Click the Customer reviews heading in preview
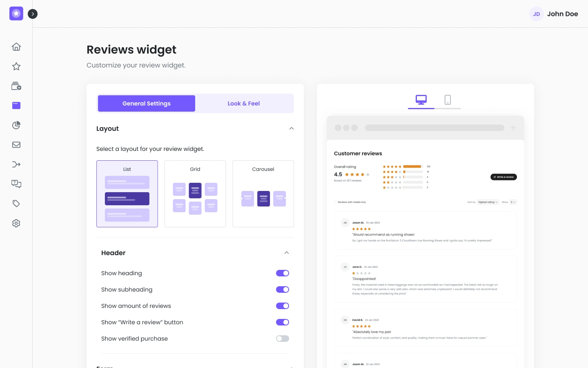 coord(358,153)
